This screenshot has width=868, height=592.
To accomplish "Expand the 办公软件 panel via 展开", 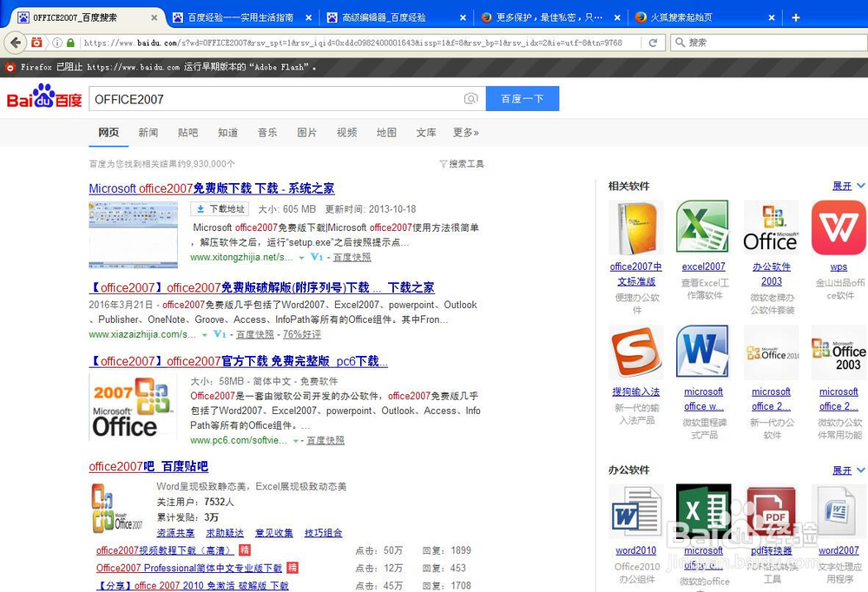I will point(844,470).
